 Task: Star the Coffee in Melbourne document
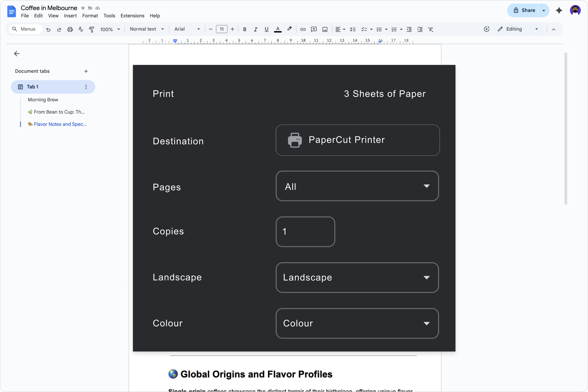point(83,8)
